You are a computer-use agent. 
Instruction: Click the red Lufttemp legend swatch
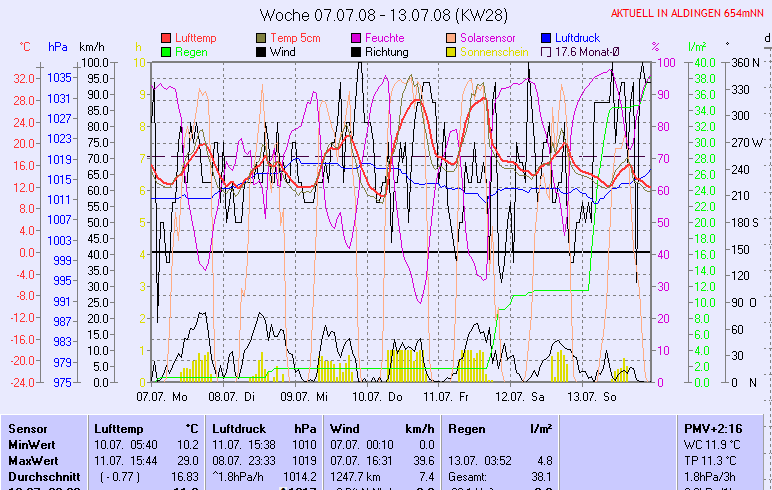click(x=166, y=38)
